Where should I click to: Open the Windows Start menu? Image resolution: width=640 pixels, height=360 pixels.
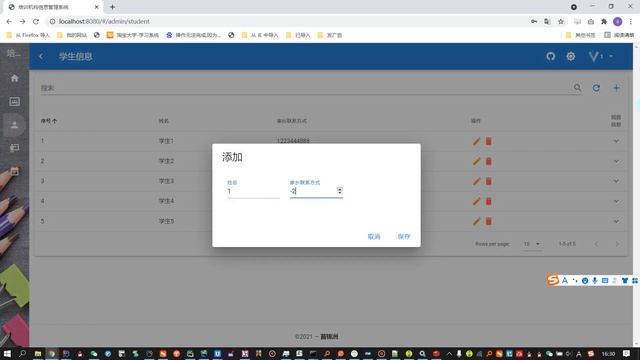click(7, 353)
